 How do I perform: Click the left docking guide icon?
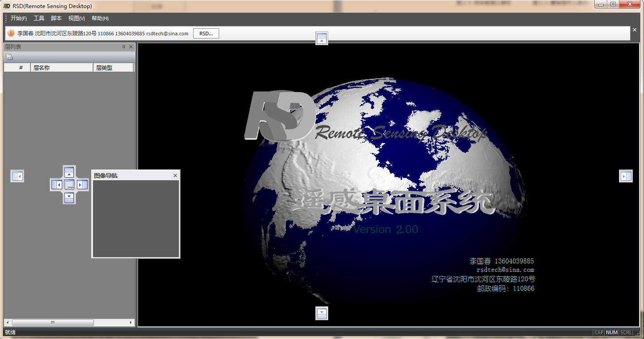[17, 176]
